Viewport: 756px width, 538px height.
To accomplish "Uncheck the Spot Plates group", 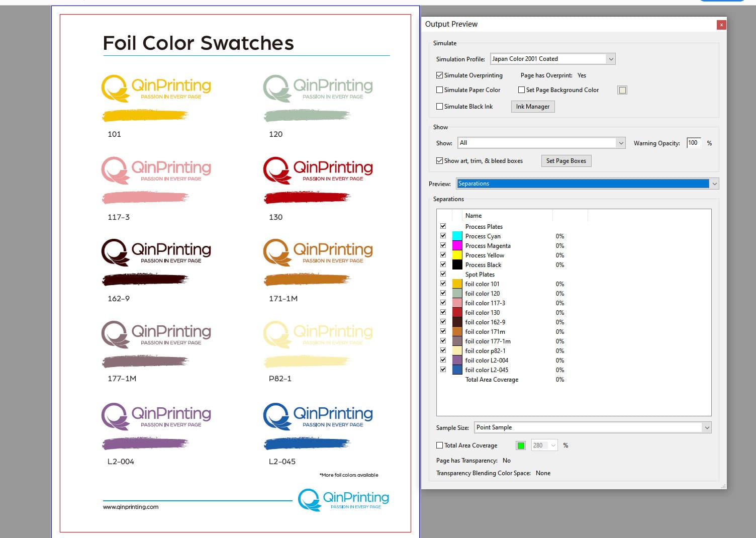I will pyautogui.click(x=443, y=274).
